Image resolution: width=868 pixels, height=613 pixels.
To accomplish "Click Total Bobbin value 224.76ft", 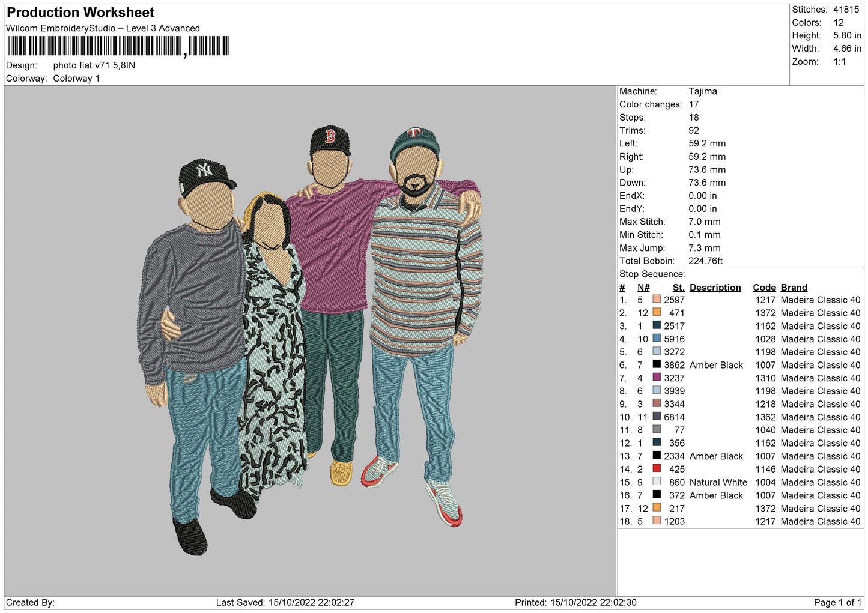I will tap(706, 261).
